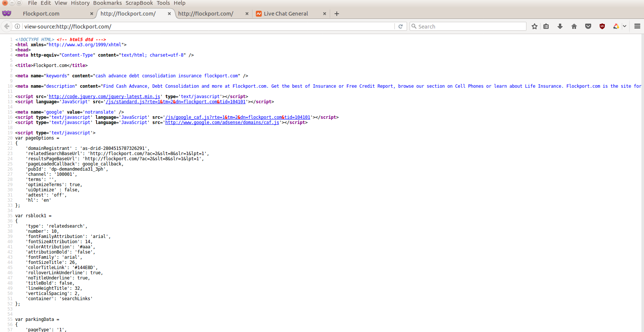The width and height of the screenshot is (644, 332).
Task: Click the html5 dtd comment text
Action: pos(81,40)
